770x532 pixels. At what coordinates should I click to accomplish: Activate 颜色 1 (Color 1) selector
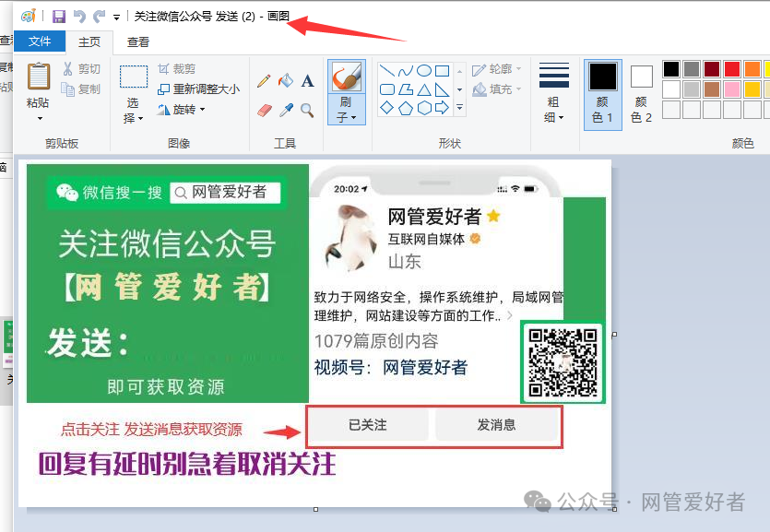(x=602, y=92)
